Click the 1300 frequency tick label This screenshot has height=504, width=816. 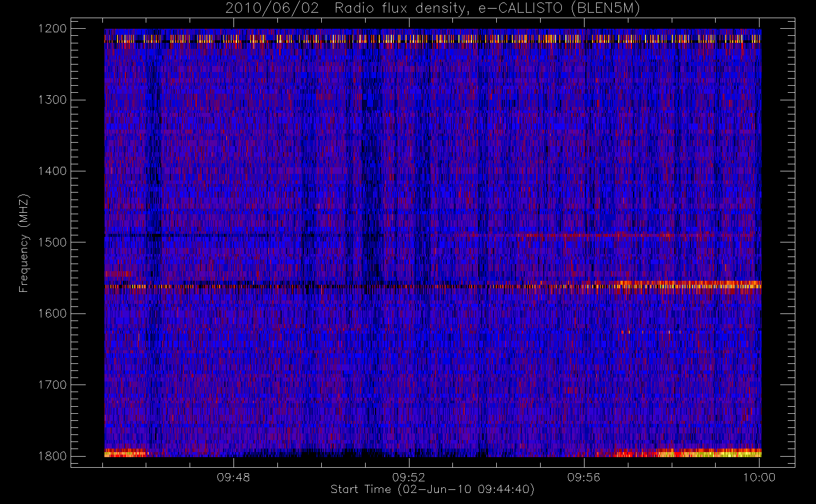[52, 100]
